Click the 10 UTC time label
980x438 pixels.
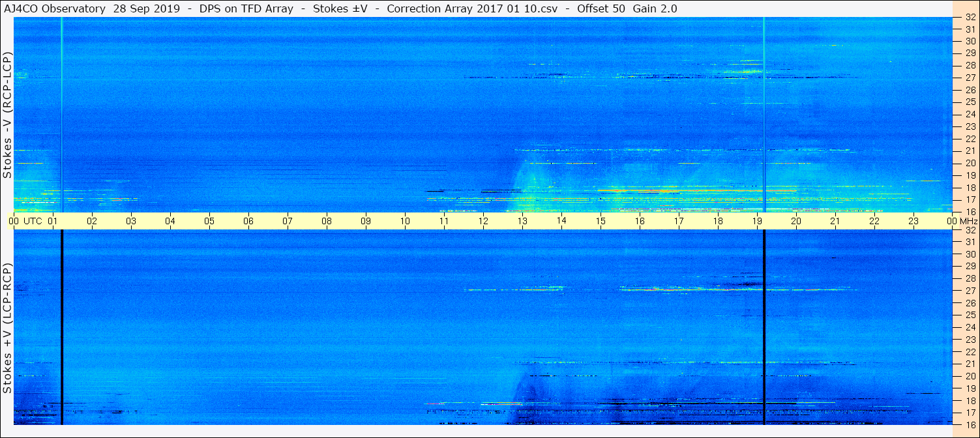pyautogui.click(x=405, y=221)
